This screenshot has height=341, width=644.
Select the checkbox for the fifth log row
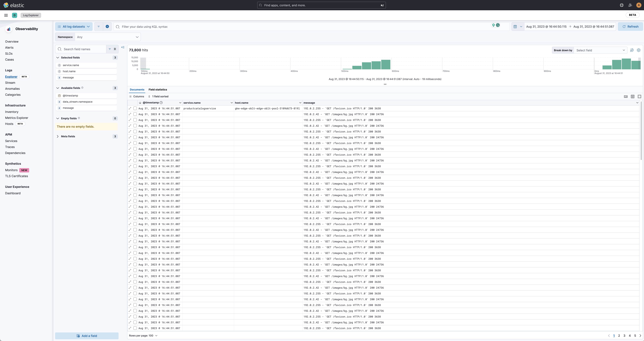click(x=135, y=131)
